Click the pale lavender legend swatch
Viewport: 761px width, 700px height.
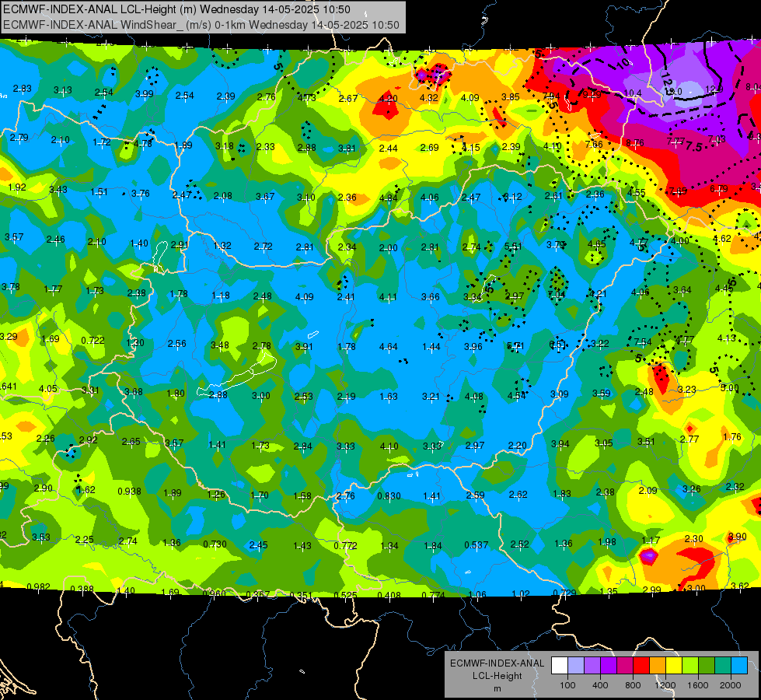pyautogui.click(x=576, y=666)
